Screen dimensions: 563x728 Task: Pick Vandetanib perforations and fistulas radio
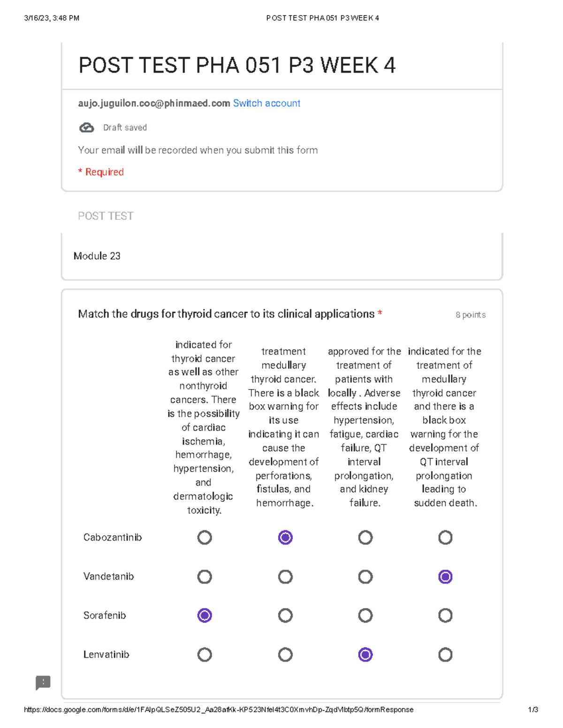[285, 577]
